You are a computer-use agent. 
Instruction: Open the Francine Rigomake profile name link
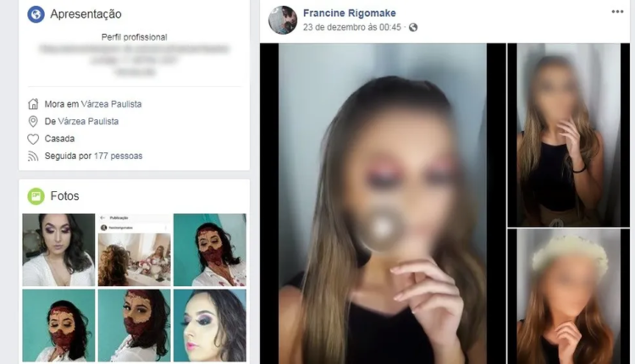[x=349, y=13]
